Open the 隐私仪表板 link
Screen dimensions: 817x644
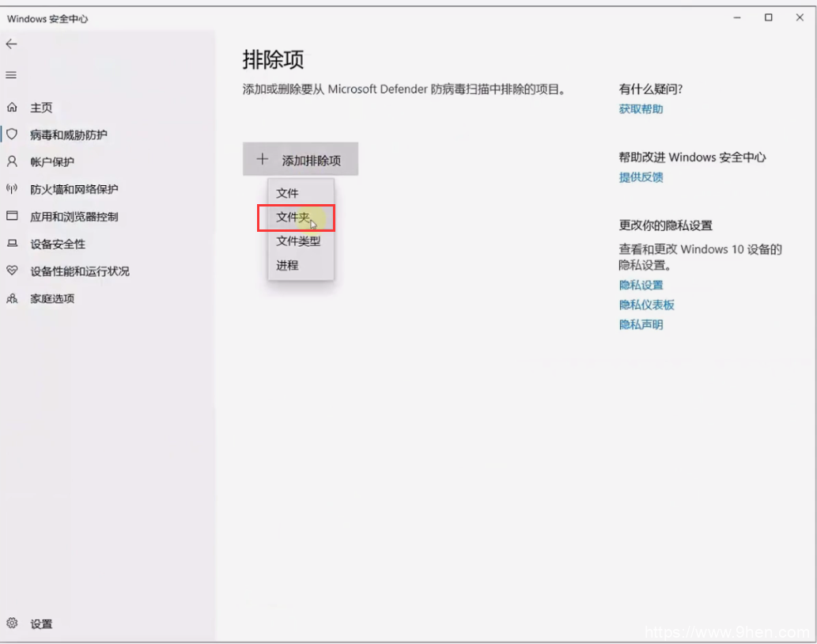646,305
